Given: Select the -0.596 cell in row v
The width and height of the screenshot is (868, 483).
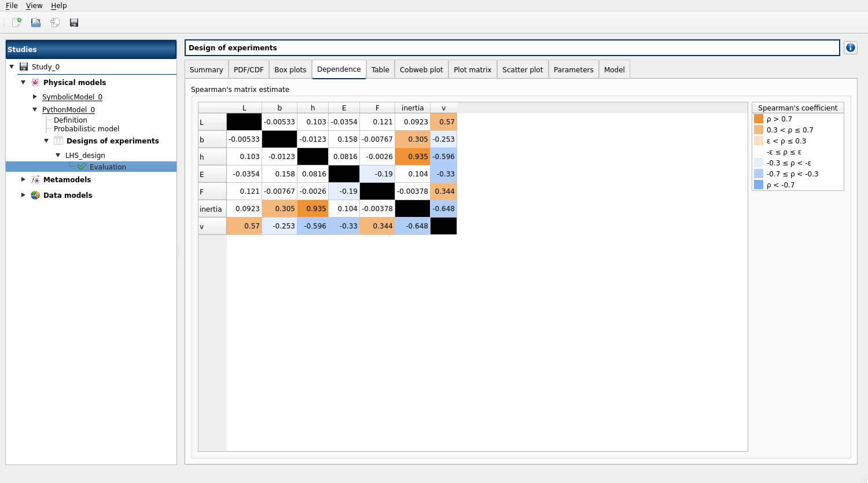Looking at the screenshot, I should (x=313, y=226).
